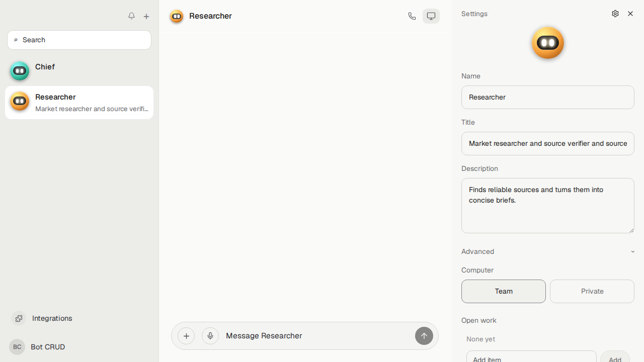Viewport: 644px width, 362px height.
Task: Click the Search field in sidebar
Action: click(79, 40)
